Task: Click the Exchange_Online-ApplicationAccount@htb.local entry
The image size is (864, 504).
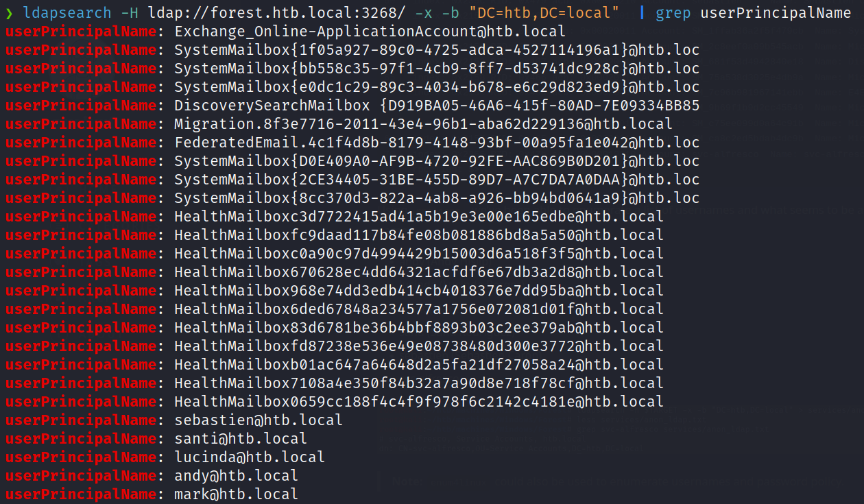Action: [x=370, y=32]
